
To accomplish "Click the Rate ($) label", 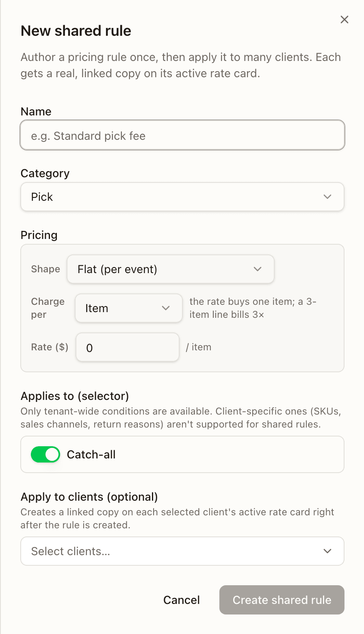I will tap(50, 347).
